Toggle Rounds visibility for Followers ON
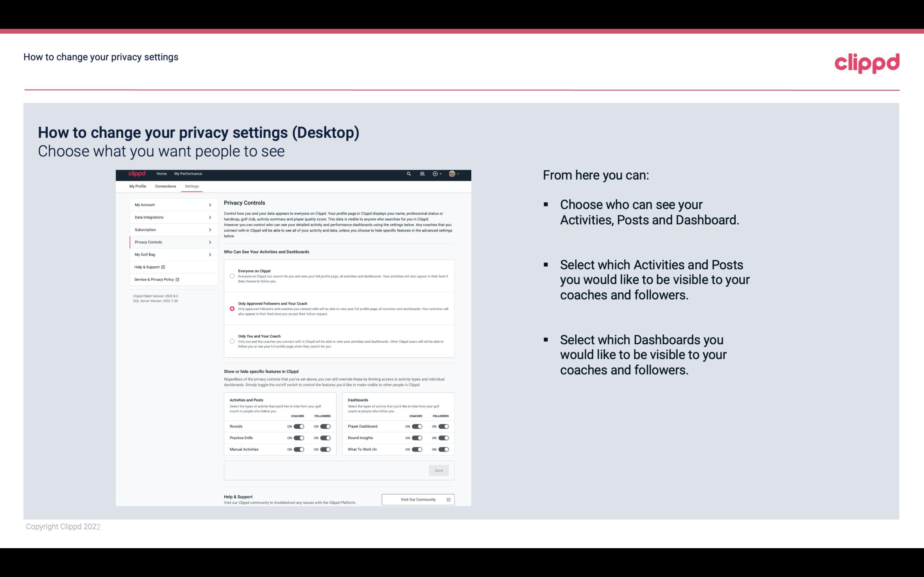The width and height of the screenshot is (924, 577). click(325, 426)
